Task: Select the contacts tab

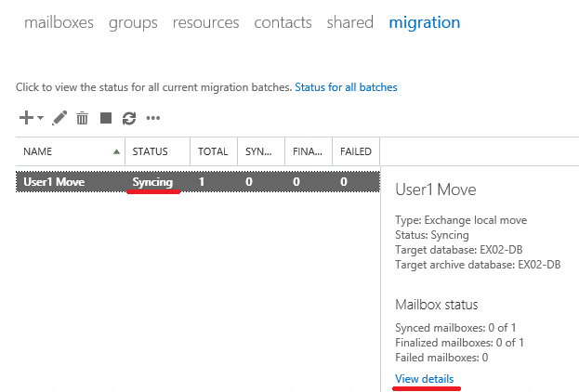Action: [283, 22]
